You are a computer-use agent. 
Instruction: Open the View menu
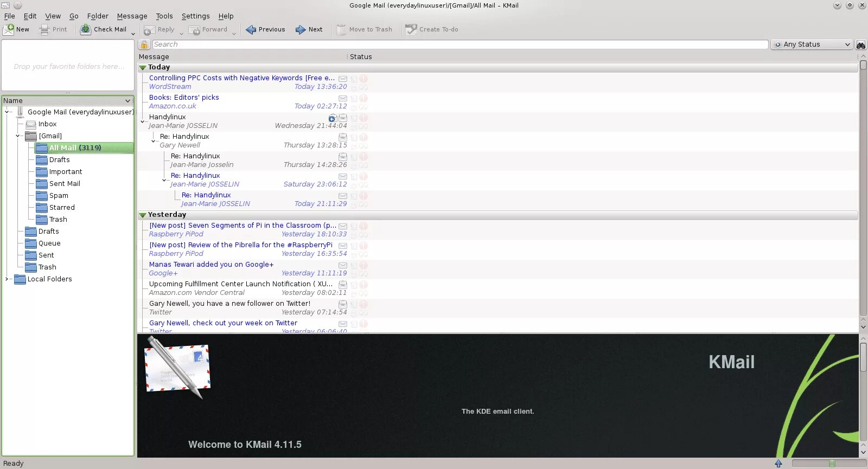53,16
